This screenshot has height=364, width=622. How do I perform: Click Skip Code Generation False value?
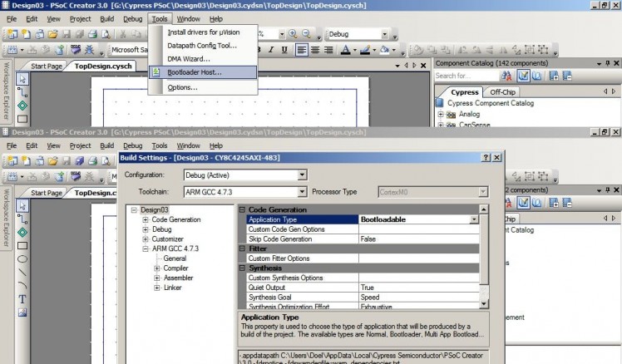pyautogui.click(x=419, y=239)
